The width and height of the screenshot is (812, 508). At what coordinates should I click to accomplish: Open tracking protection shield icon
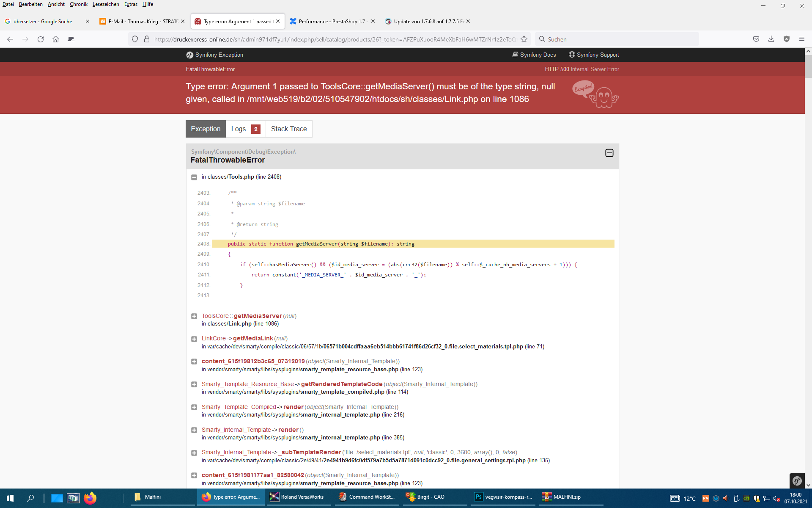click(135, 39)
